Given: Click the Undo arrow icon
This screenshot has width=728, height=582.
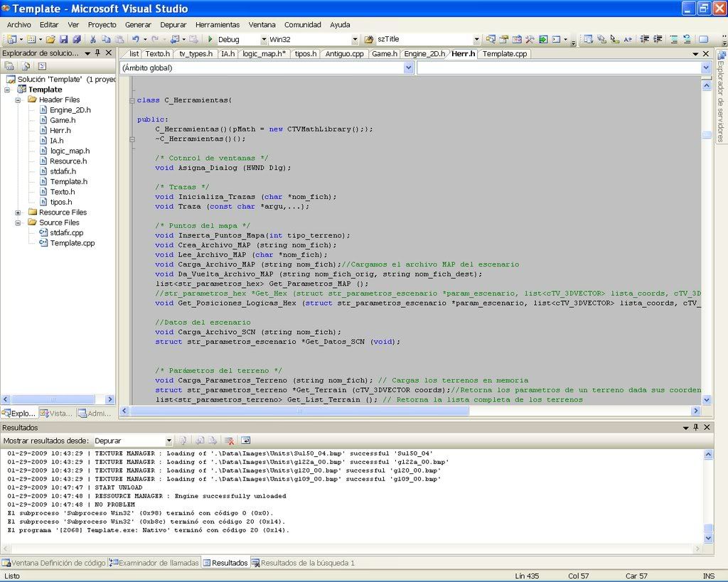Looking at the screenshot, I should point(135,40).
